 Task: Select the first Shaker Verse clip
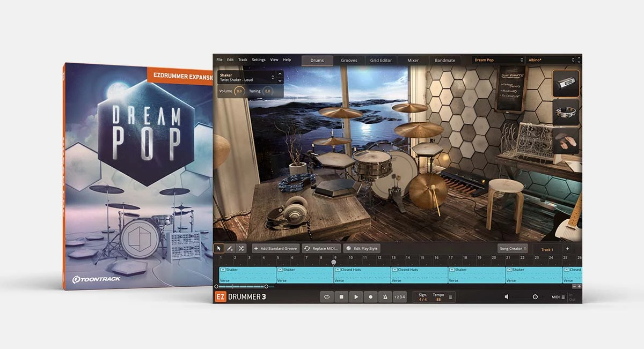point(247,275)
